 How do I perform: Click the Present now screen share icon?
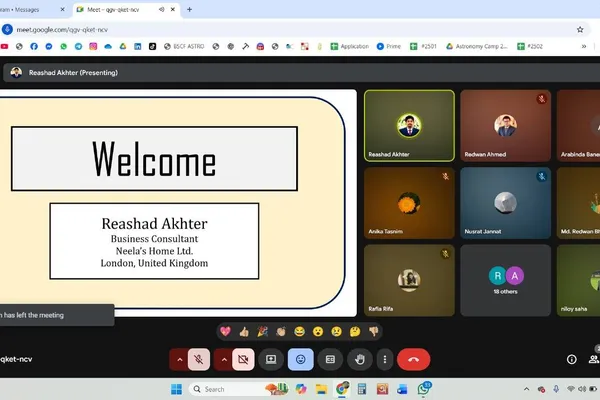click(271, 359)
